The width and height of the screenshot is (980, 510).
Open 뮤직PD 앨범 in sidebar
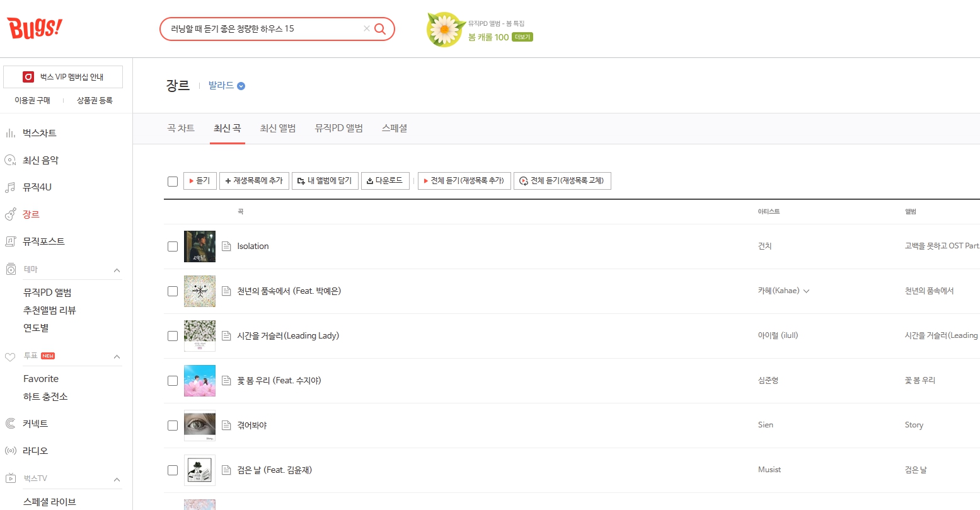point(47,293)
